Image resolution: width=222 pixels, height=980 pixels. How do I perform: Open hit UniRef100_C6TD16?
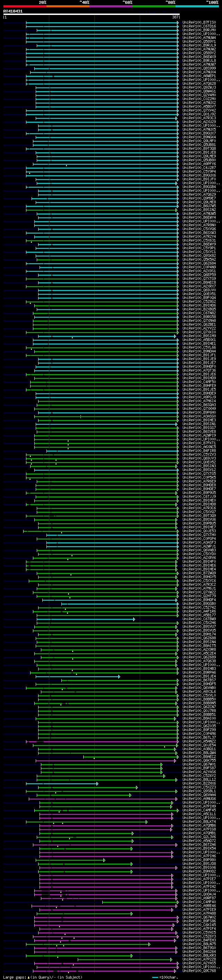[199, 26]
